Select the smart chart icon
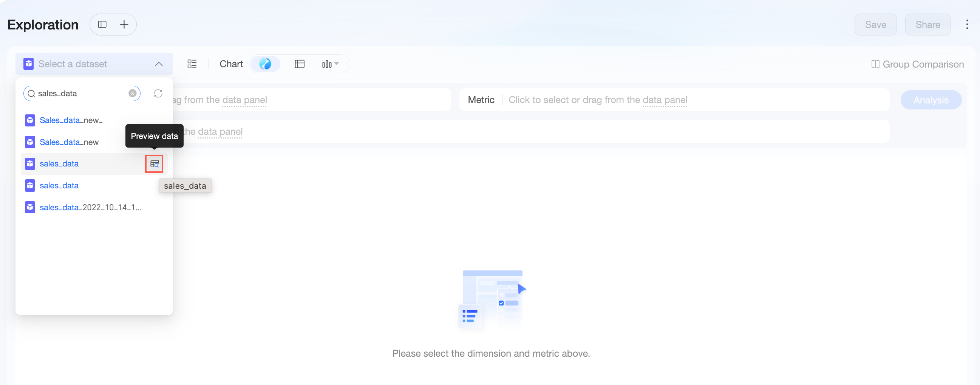This screenshot has height=385, width=980. click(x=265, y=64)
